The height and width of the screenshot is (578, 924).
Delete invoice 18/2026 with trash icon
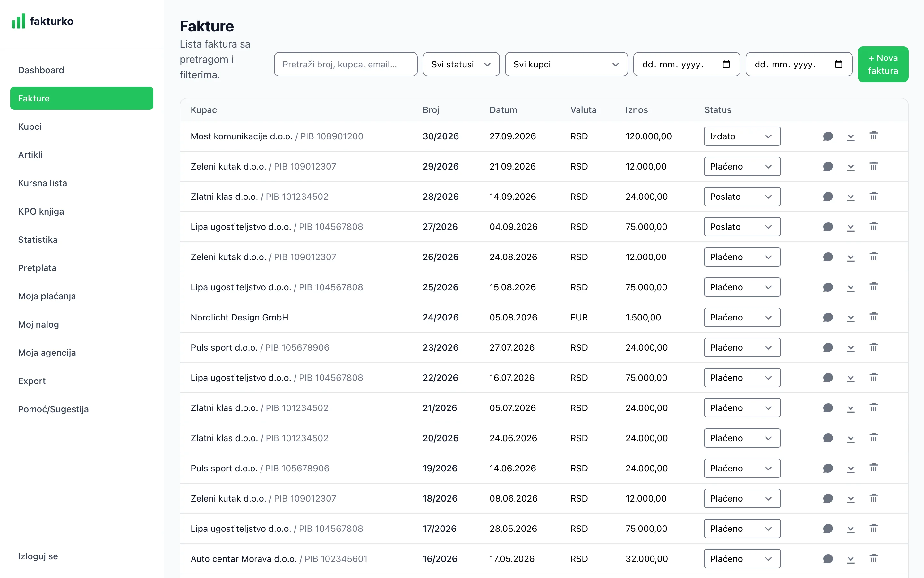pyautogui.click(x=874, y=498)
